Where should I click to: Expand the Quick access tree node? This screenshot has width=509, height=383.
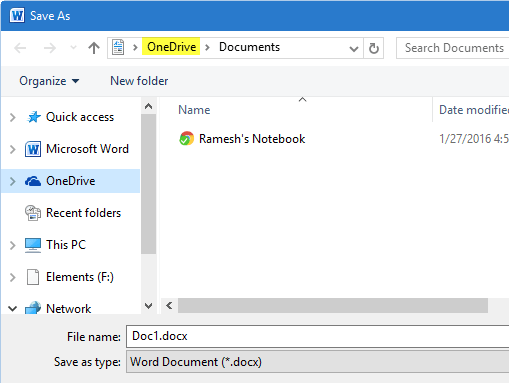pos(13,117)
